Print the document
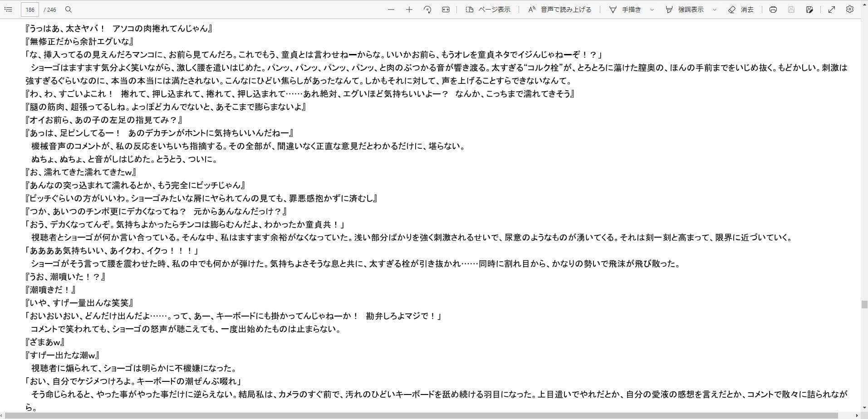 click(773, 9)
